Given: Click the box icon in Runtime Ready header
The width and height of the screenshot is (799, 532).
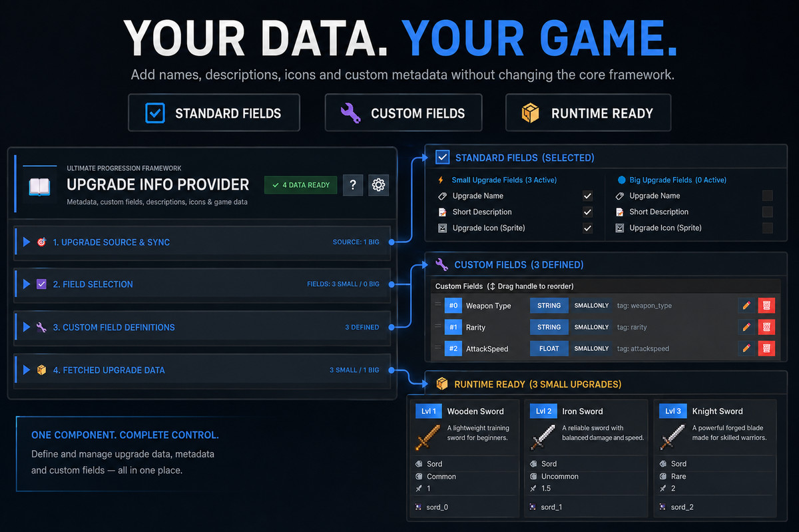Looking at the screenshot, I should coord(441,384).
